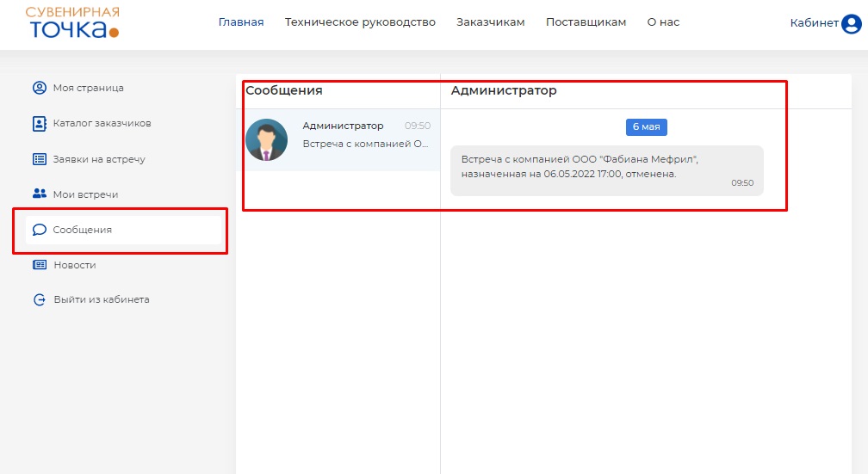Screen dimensions: 868x474
Task: Click the Каталог заказчиков contact-book icon
Action: click(39, 123)
